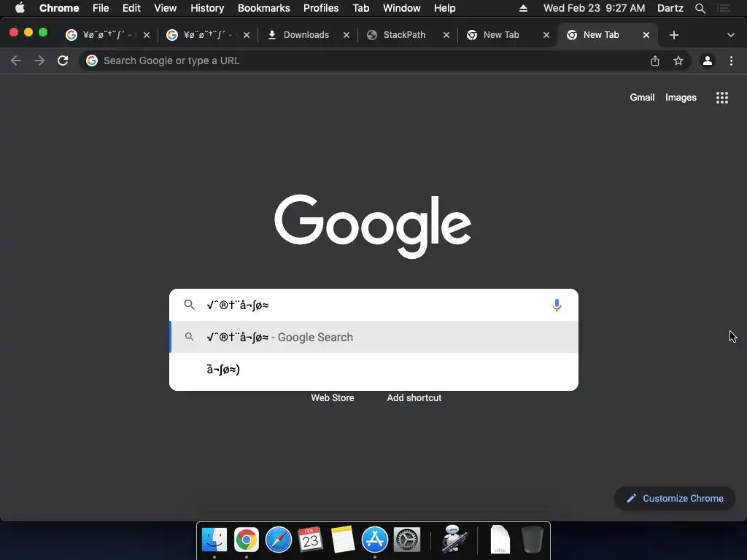Click the Google logo
The height and width of the screenshot is (560, 747).
click(x=373, y=226)
